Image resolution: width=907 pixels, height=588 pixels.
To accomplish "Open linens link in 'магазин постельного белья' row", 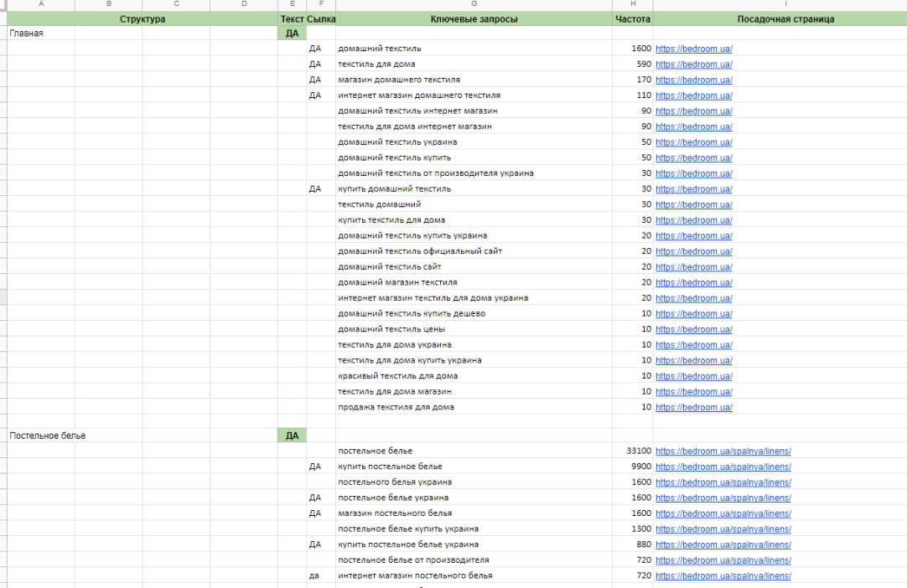I will point(723,513).
